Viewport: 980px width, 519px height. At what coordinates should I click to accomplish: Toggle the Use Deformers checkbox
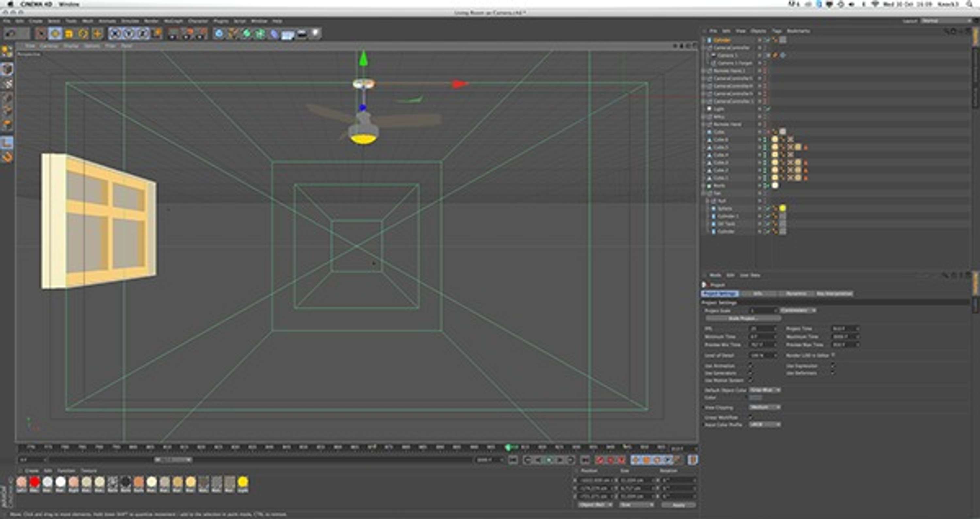click(833, 373)
